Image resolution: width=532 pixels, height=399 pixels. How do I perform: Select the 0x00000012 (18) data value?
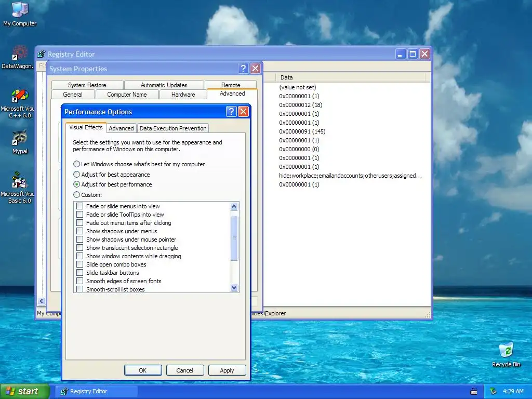pyautogui.click(x=301, y=105)
